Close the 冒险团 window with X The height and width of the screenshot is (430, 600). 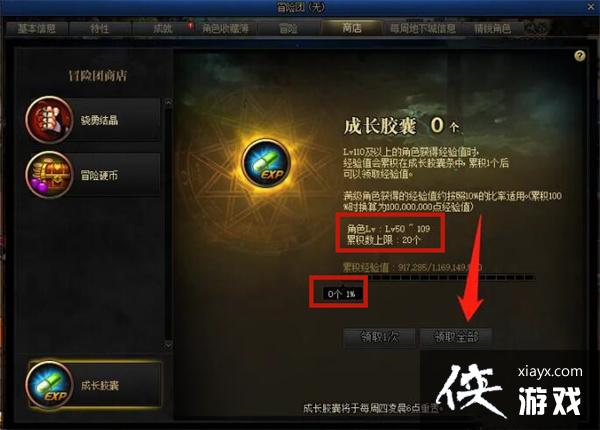tap(592, 7)
